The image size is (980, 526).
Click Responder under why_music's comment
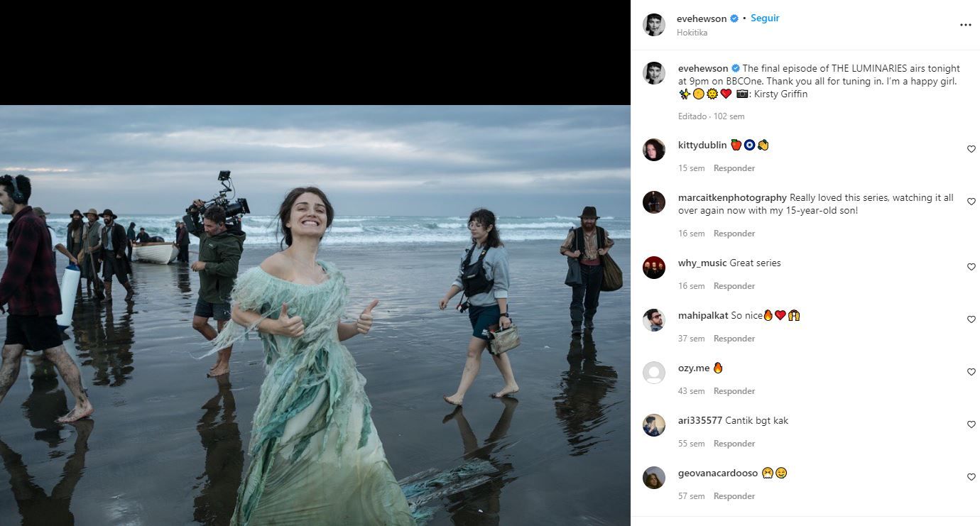(x=734, y=286)
